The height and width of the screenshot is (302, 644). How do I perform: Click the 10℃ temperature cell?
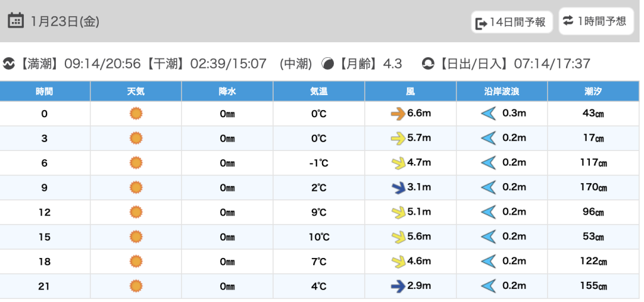[319, 237]
